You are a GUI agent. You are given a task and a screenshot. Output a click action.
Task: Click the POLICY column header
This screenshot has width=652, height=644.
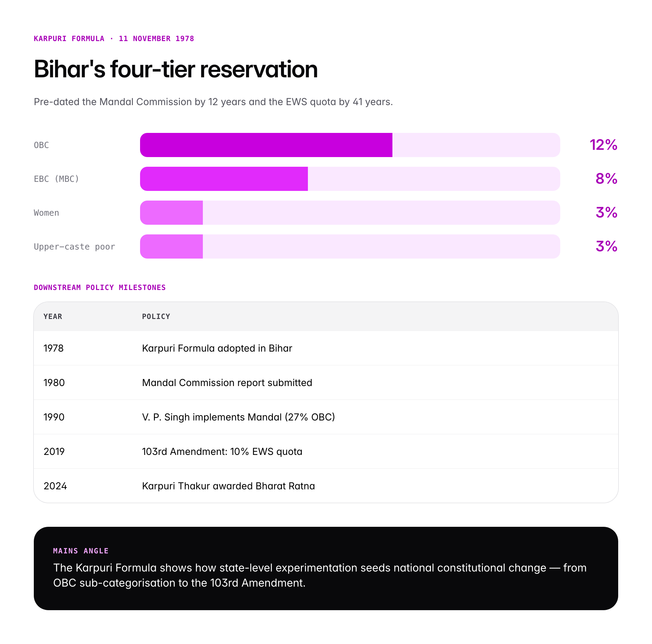click(156, 317)
